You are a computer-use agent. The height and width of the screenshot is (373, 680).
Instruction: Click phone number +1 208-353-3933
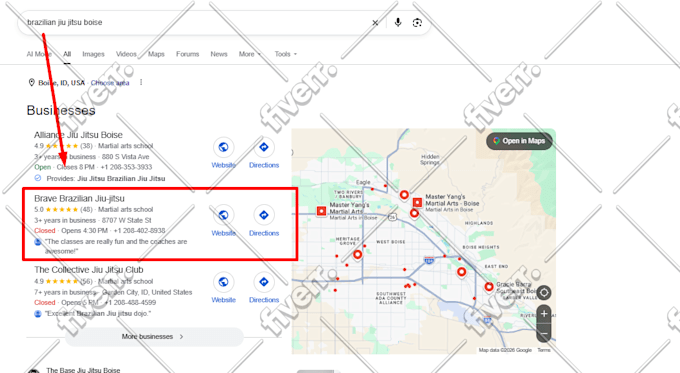click(126, 167)
